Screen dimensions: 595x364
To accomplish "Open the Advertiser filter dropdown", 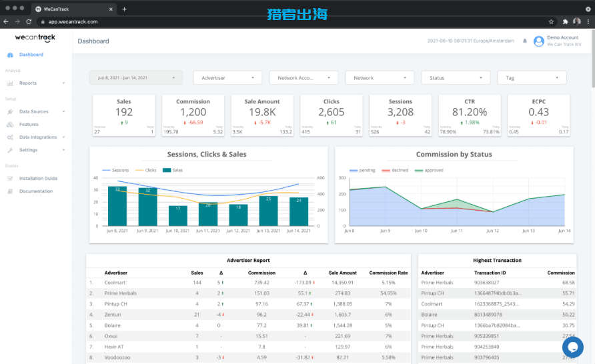I will [227, 78].
